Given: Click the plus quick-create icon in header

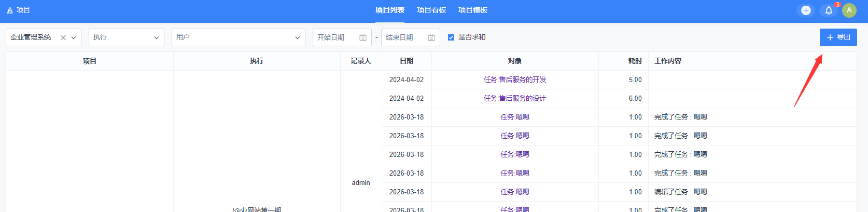Looking at the screenshot, I should 806,10.
